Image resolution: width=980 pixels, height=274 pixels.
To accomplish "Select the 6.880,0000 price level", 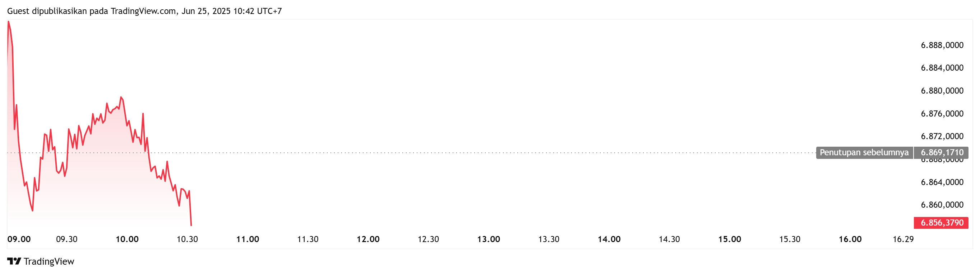I will click(942, 91).
